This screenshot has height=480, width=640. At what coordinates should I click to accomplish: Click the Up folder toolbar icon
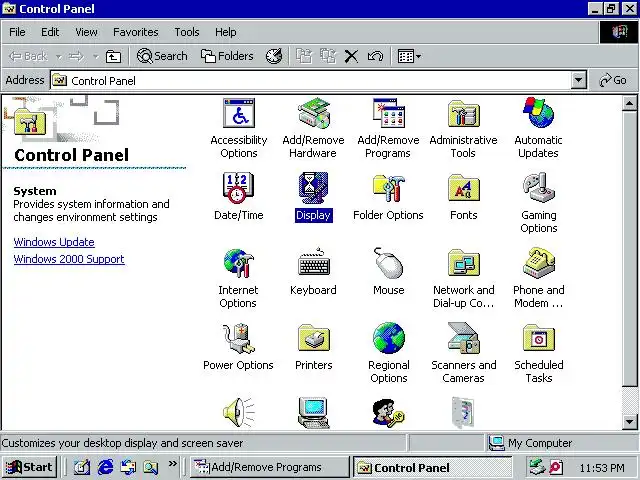[113, 56]
